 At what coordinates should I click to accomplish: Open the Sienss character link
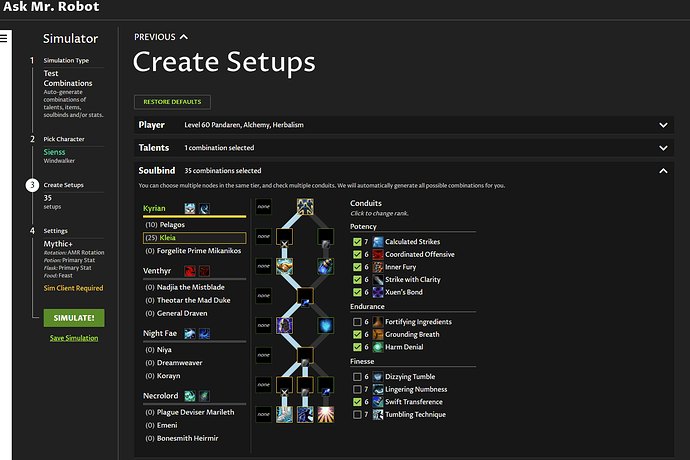(x=54, y=152)
